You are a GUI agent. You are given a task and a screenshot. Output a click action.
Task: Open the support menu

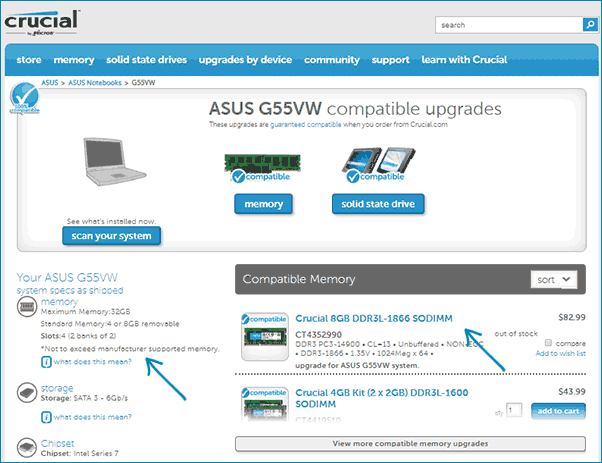[x=390, y=60]
